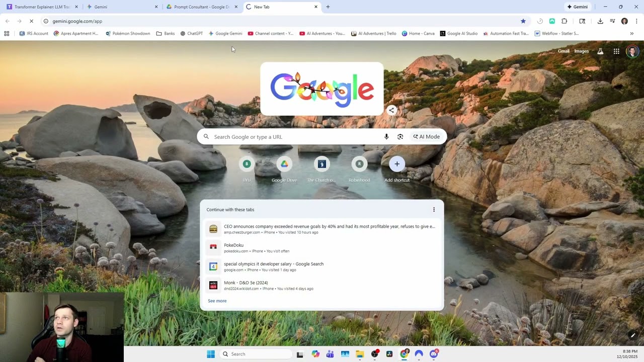
Task: Open a new browser tab
Action: tap(328, 7)
